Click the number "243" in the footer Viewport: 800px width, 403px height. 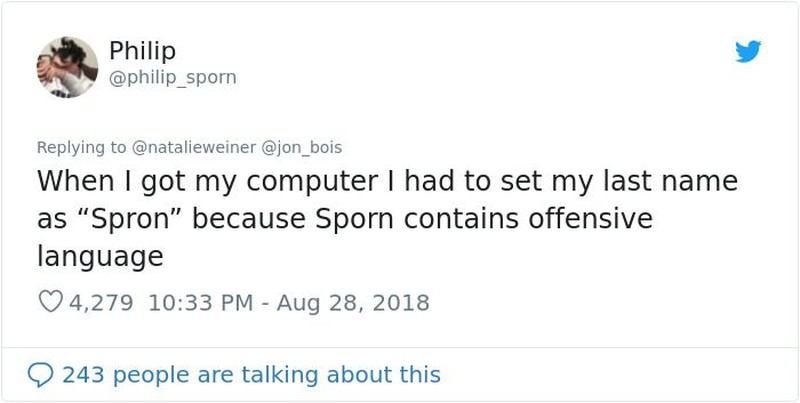click(x=85, y=375)
